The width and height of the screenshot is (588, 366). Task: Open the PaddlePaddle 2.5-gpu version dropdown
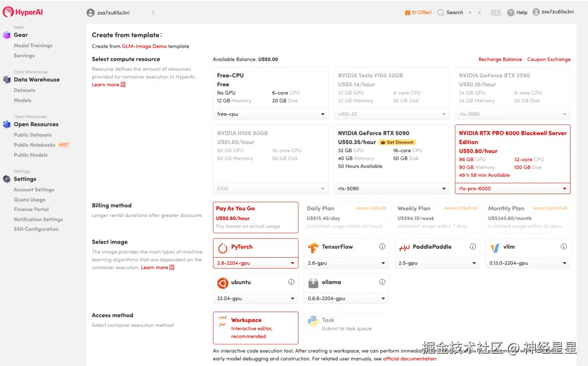[x=437, y=263]
